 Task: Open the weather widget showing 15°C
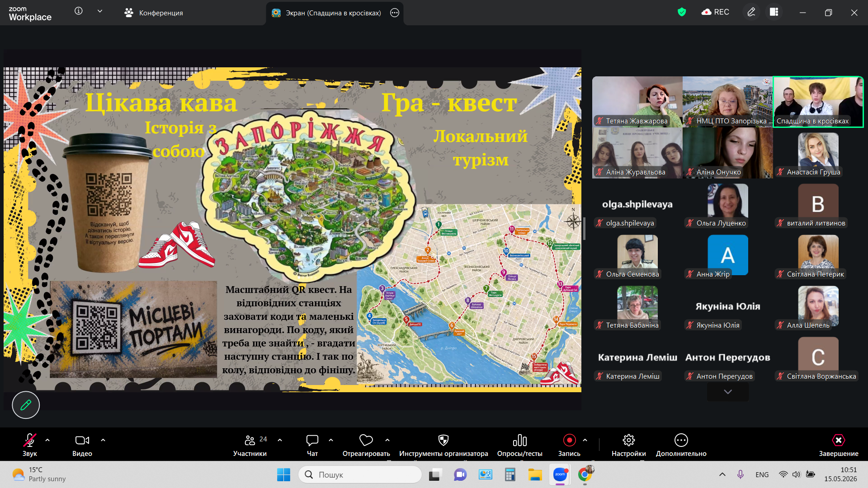pos(39,474)
